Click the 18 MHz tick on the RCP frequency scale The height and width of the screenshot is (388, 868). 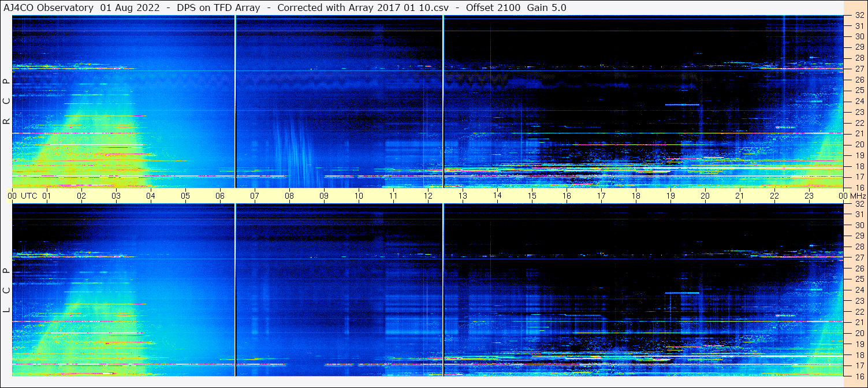[859, 166]
